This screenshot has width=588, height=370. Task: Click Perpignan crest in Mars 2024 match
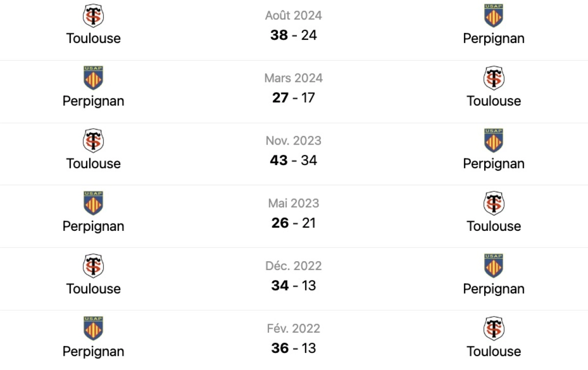93,78
